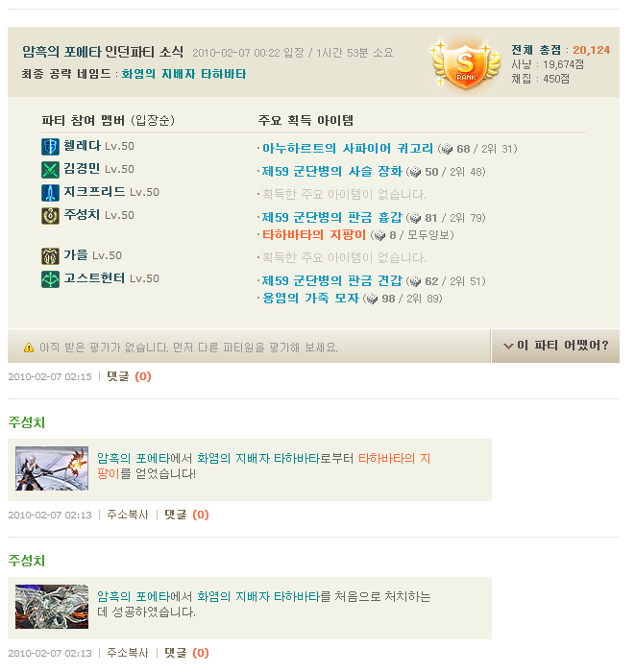The height and width of the screenshot is (672, 635).
Task: Click the staff character screenshot thumbnail
Action: 52,468
